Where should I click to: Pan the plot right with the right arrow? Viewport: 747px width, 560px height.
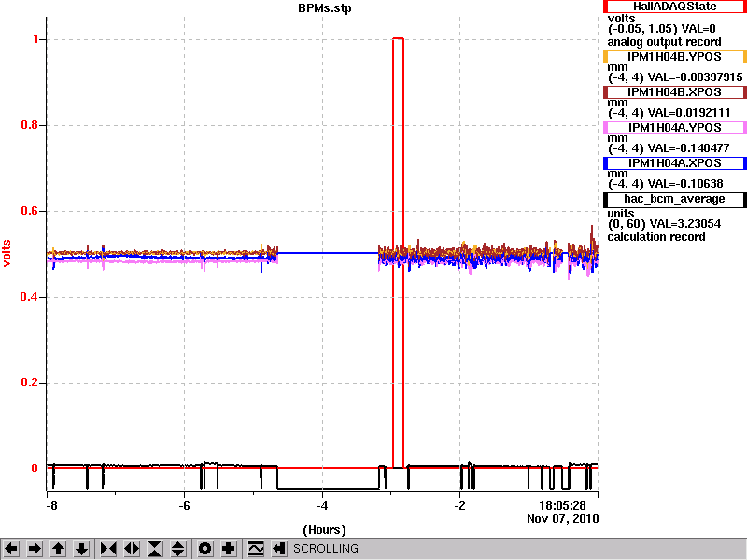pyautogui.click(x=35, y=549)
